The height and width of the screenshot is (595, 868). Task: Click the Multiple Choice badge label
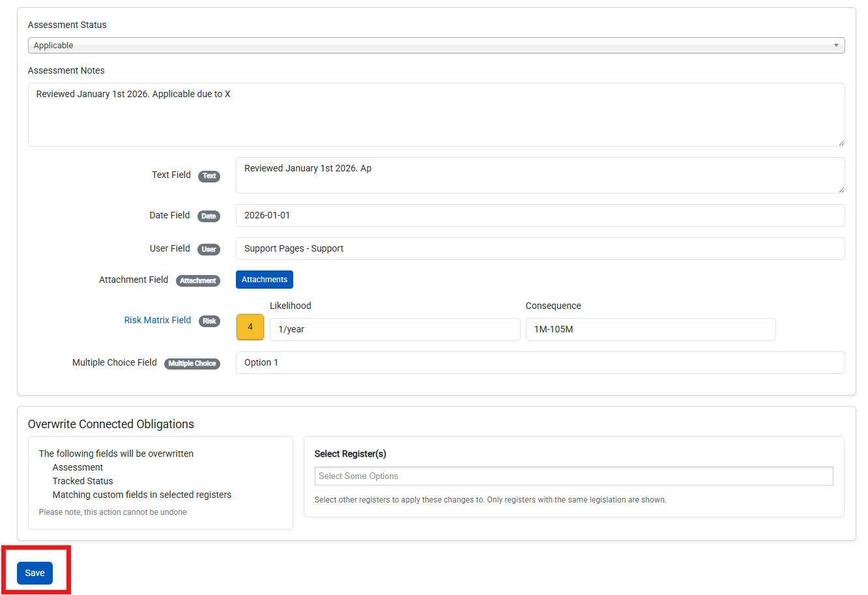192,364
